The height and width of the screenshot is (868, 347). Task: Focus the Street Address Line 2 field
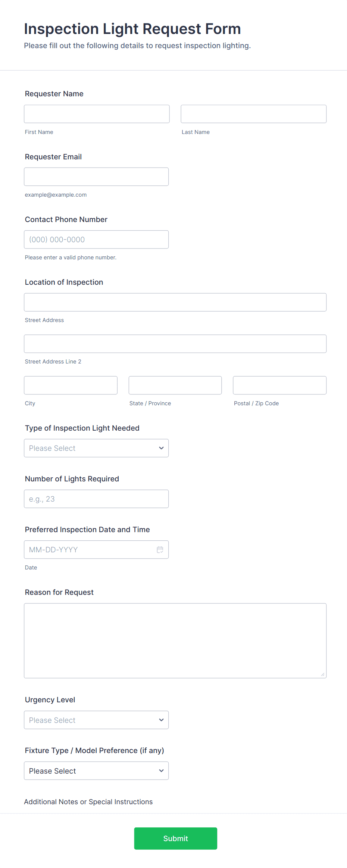pyautogui.click(x=175, y=344)
